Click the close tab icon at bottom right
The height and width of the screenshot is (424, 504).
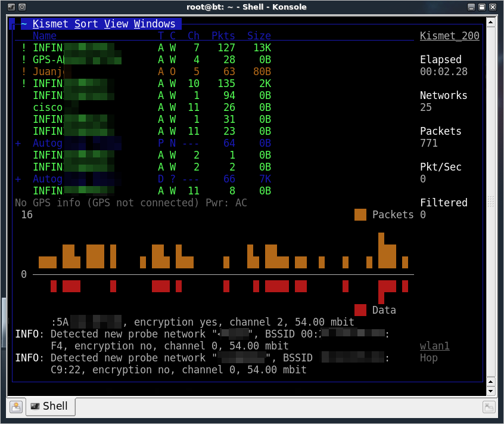tap(488, 407)
